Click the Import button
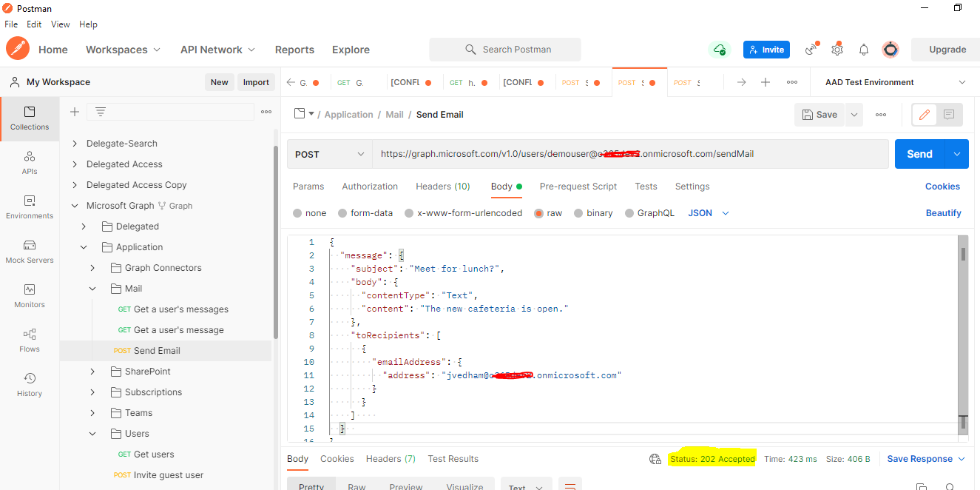980x490 pixels. click(256, 82)
